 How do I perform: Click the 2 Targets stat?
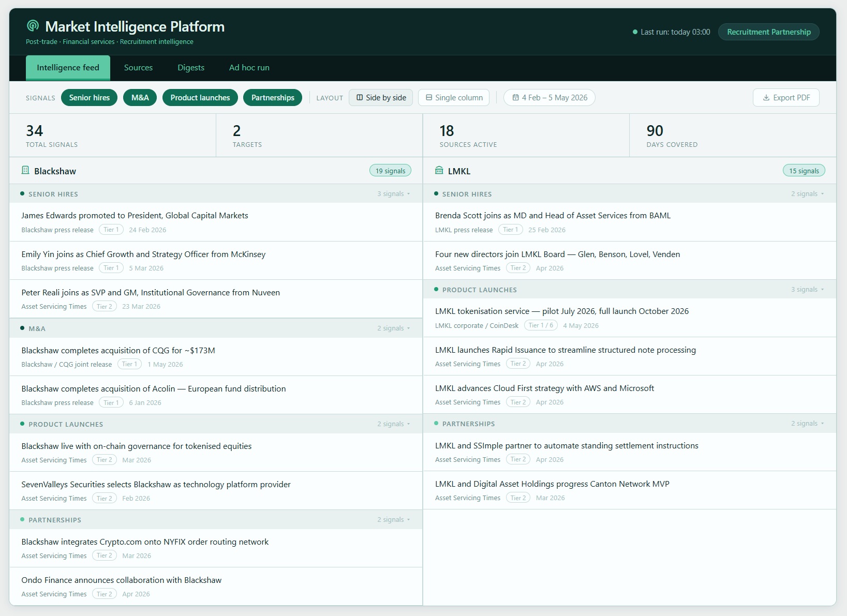tap(319, 136)
